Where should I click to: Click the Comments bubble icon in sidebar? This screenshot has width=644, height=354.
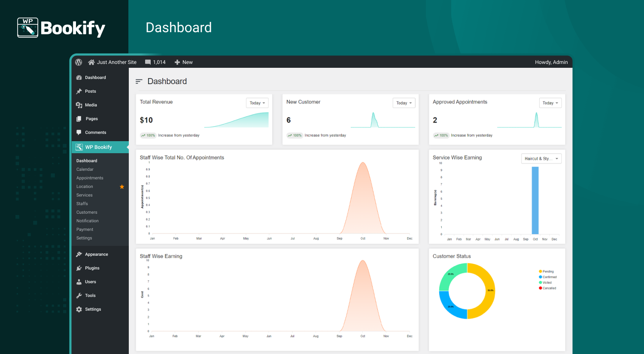(79, 132)
